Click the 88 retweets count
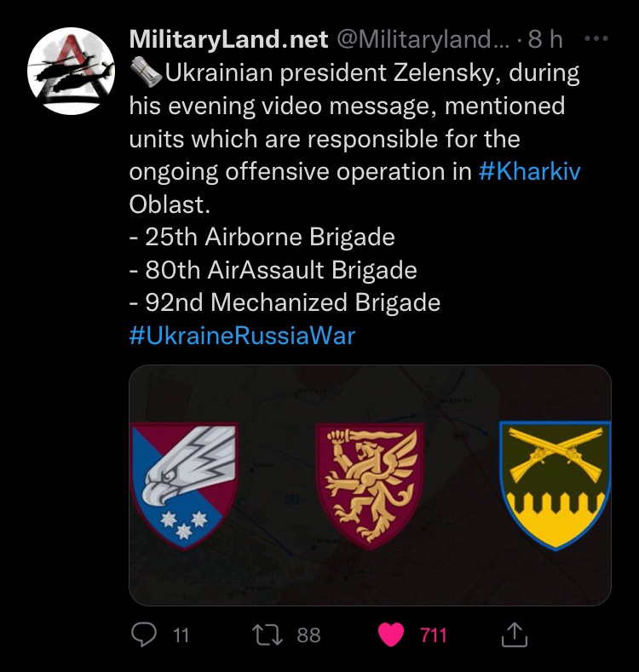Image resolution: width=639 pixels, height=672 pixels. coord(308,635)
